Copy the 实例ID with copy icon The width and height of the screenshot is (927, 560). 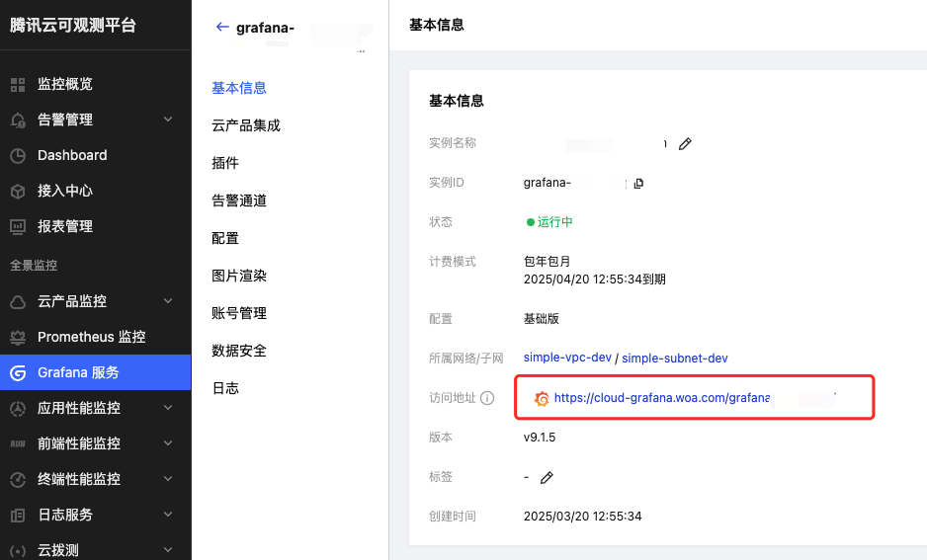point(638,183)
